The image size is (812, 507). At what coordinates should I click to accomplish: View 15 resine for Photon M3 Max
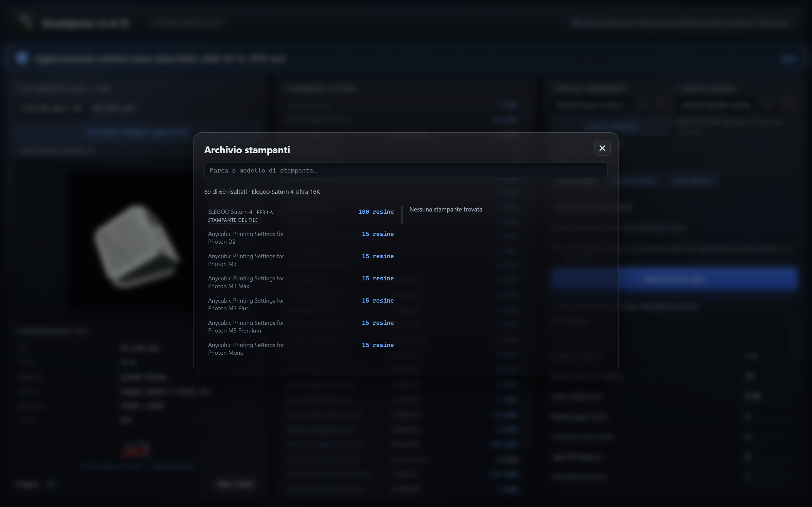377,278
